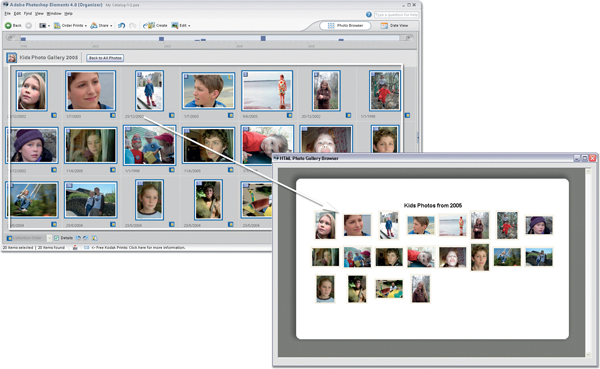Click collection tag icon under swing photo
The width and height of the screenshot is (600, 369).
tap(54, 224)
